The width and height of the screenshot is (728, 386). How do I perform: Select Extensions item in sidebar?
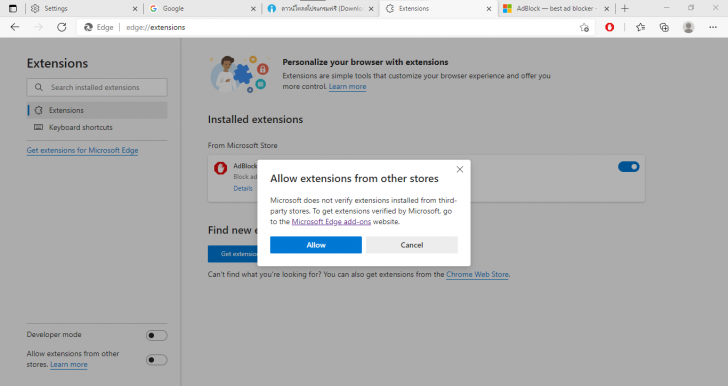click(97, 110)
